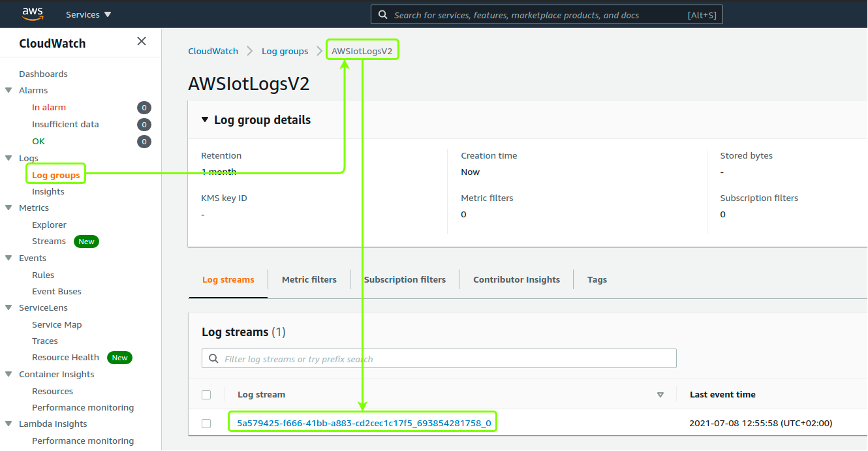Click the Retention label
The image size is (868, 451).
221,155
